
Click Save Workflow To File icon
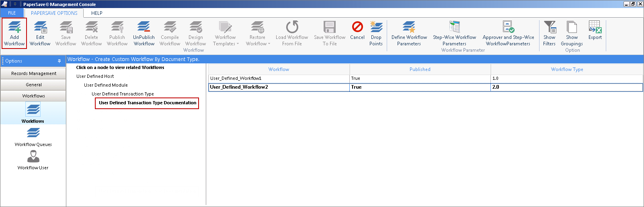click(x=330, y=33)
